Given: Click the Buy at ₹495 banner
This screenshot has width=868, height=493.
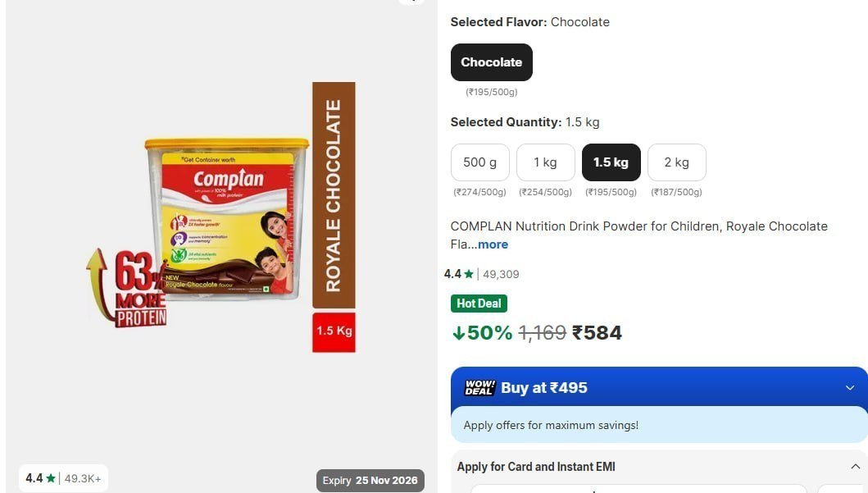Looking at the screenshot, I should click(x=659, y=387).
